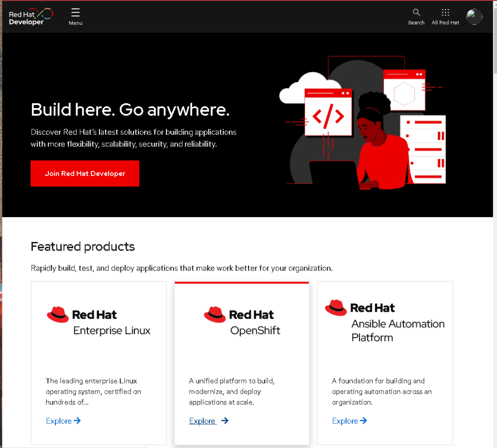Click the Red Hat OpenShift logo
The image size is (497, 448).
(x=242, y=321)
